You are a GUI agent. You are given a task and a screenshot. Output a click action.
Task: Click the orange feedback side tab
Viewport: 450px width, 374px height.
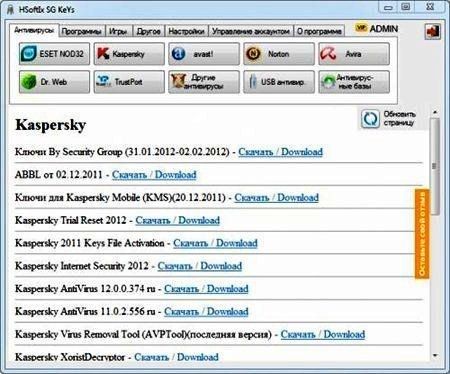[x=422, y=233]
